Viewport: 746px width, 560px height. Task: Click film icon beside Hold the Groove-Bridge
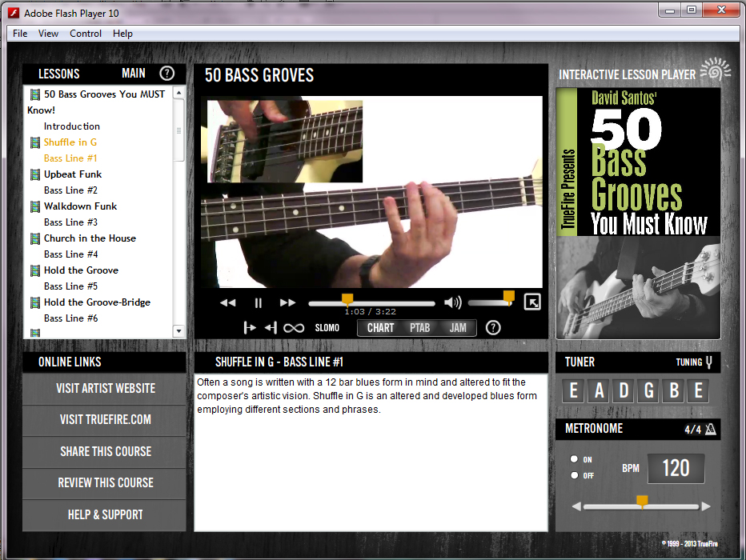click(35, 302)
